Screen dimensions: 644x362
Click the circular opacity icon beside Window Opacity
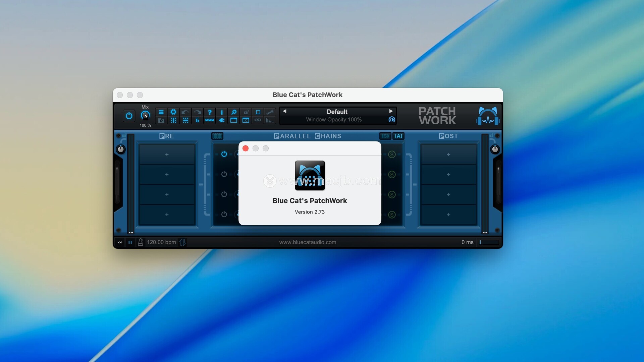point(392,120)
